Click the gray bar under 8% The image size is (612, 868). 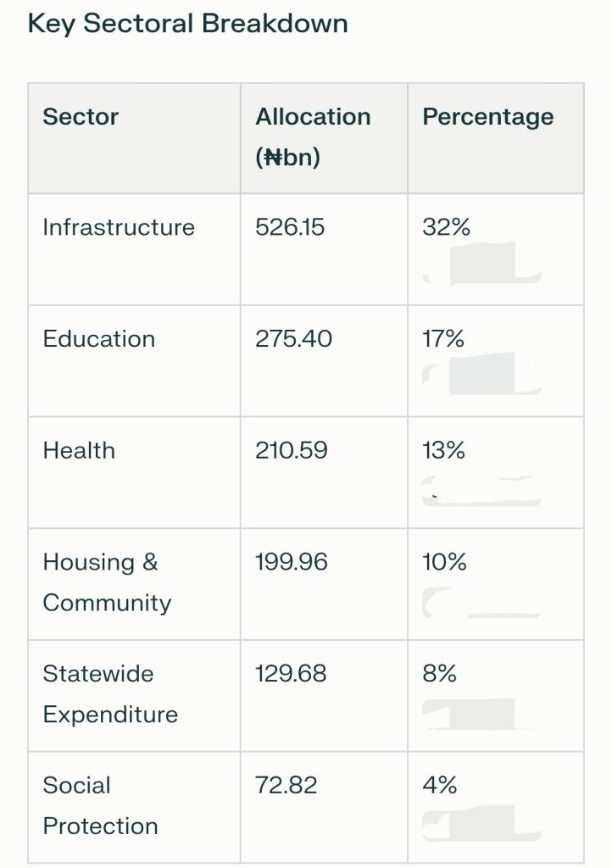(x=480, y=714)
